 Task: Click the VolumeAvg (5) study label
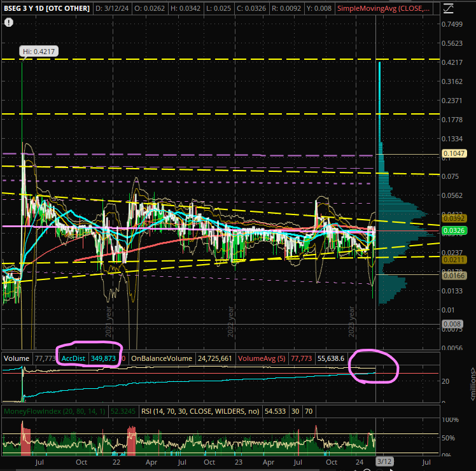point(262,358)
